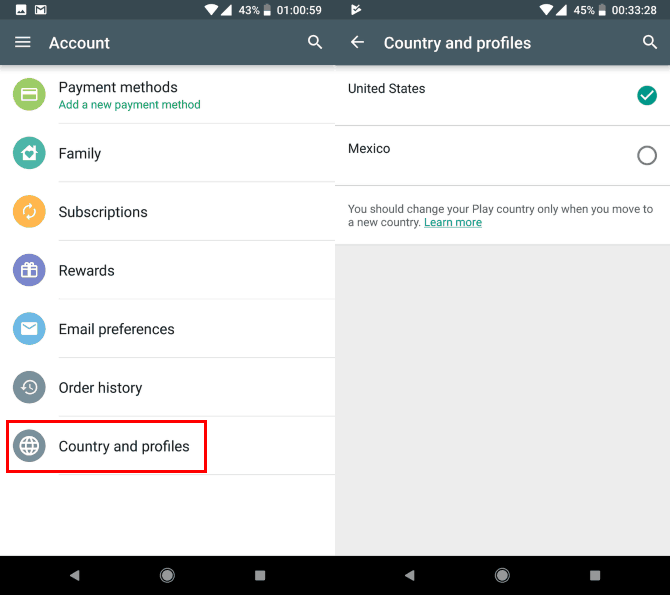The width and height of the screenshot is (670, 595).
Task: Tap the purple Rewards gift icon
Action: coord(29,270)
